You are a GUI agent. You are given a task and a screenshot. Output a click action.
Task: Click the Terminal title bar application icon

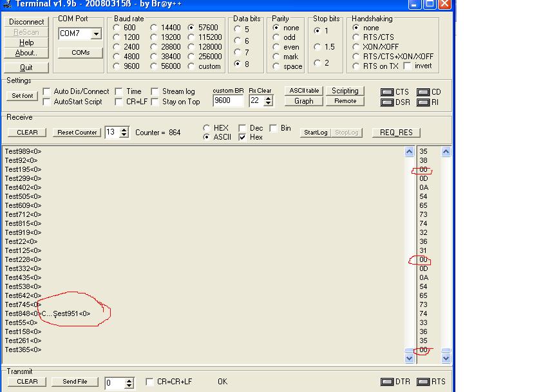coord(7,4)
